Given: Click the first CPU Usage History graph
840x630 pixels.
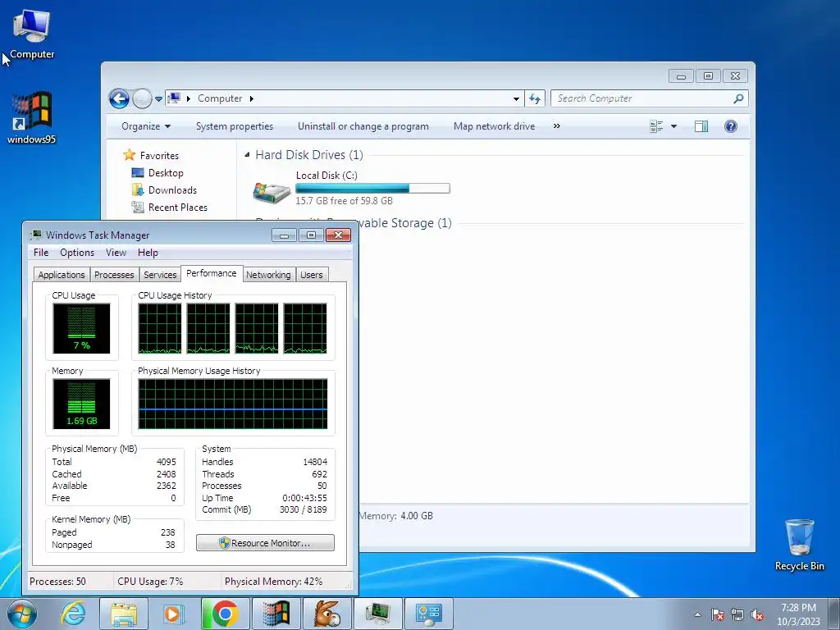Looking at the screenshot, I should click(x=160, y=328).
